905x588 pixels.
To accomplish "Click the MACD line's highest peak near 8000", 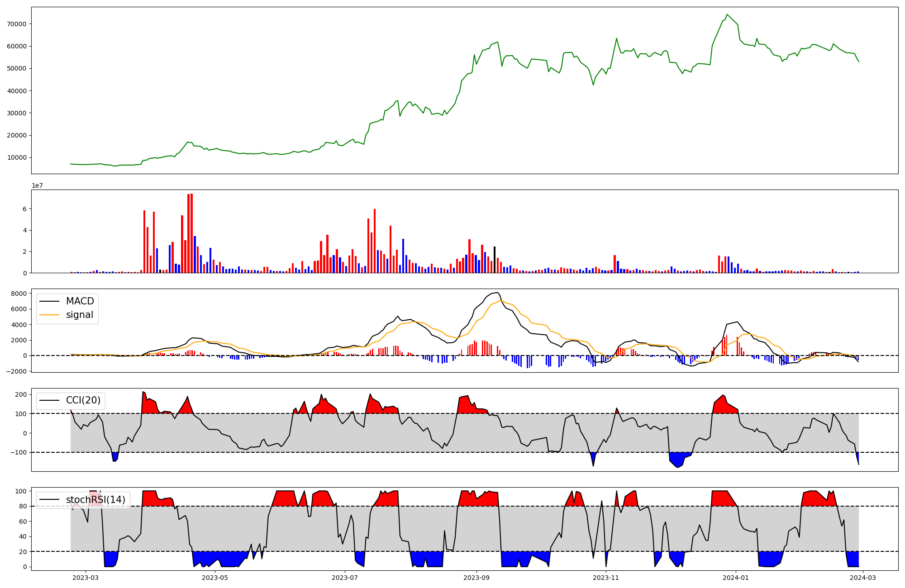I will click(498, 292).
